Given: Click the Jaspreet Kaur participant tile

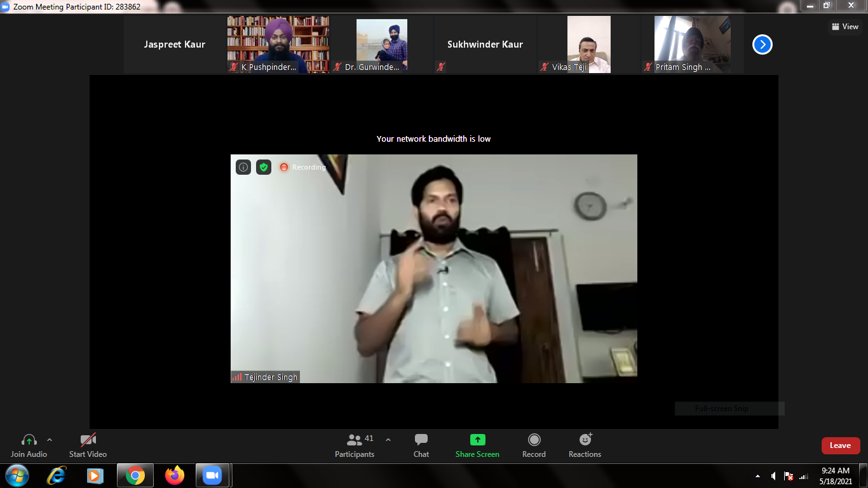Looking at the screenshot, I should click(174, 44).
